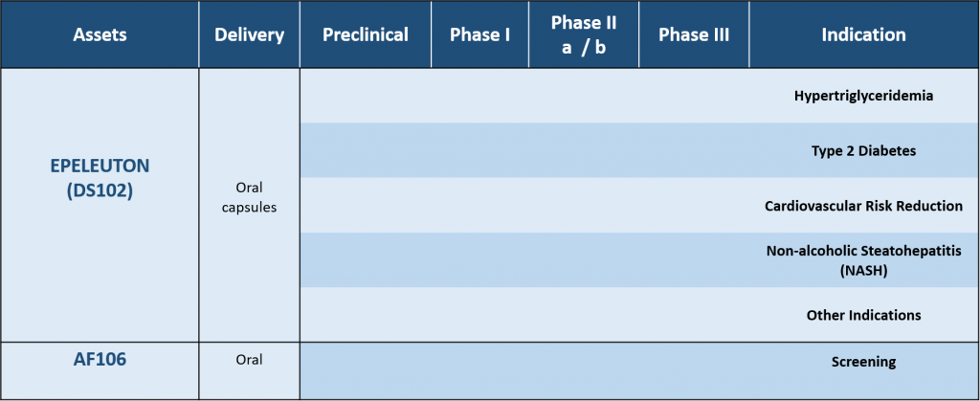Select the (DS102) code text

point(100,189)
